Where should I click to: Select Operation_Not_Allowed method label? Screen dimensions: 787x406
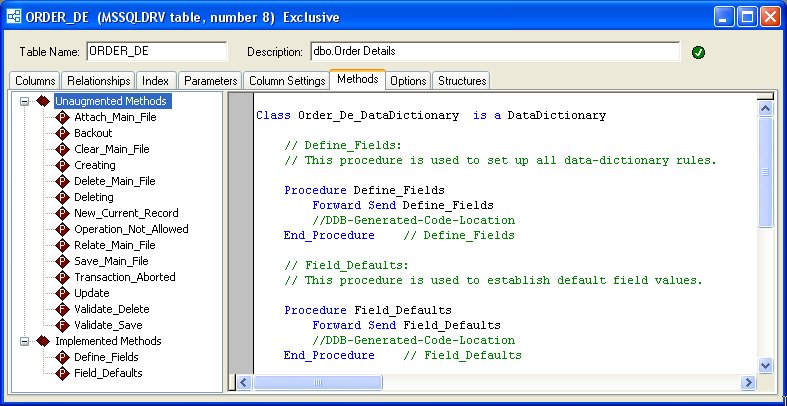click(x=132, y=229)
